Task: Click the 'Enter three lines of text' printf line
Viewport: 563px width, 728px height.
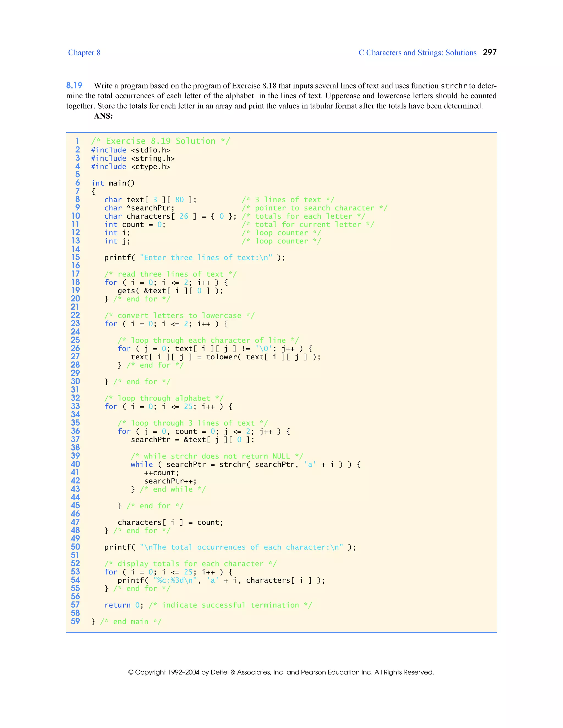Action: pyautogui.click(x=194, y=258)
